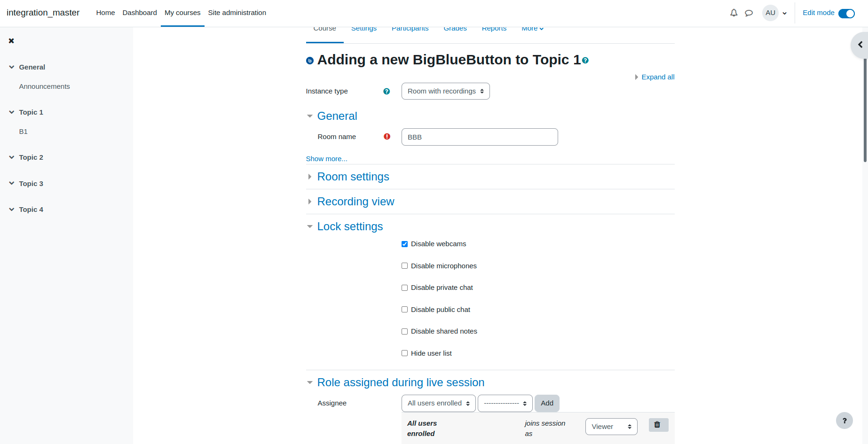The height and width of the screenshot is (444, 868).
Task: Click the BigBlueButton activity icon
Action: tap(310, 61)
